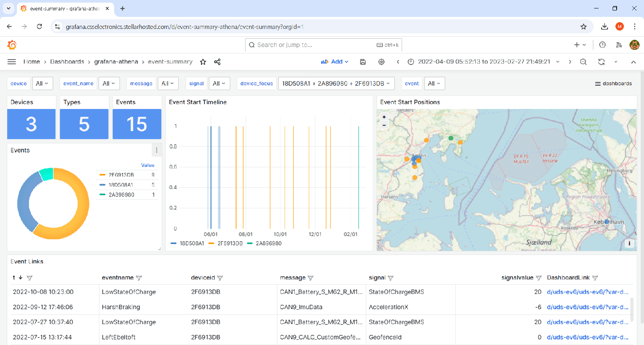Open the user profile avatar
Screen dimensions: 644x345
click(634, 45)
